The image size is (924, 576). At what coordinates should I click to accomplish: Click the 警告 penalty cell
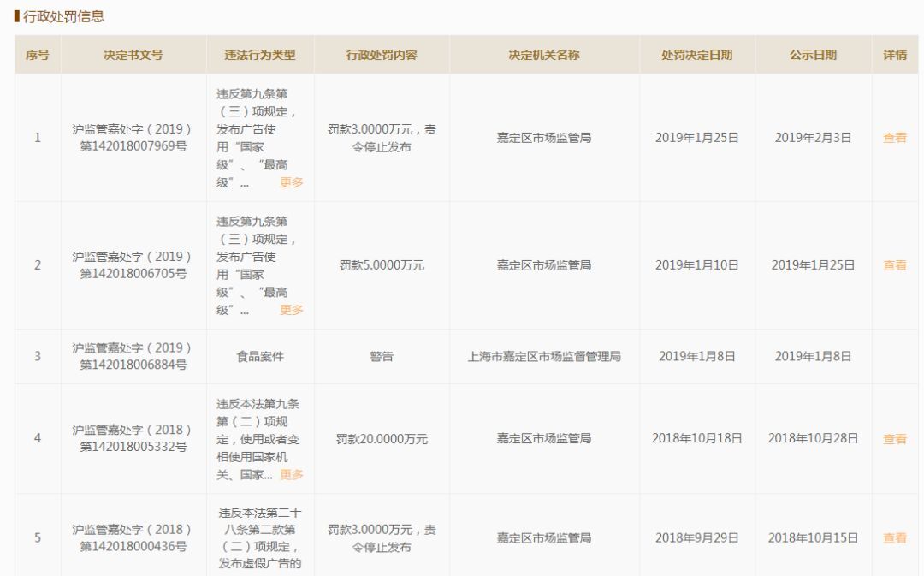pyautogui.click(x=382, y=356)
